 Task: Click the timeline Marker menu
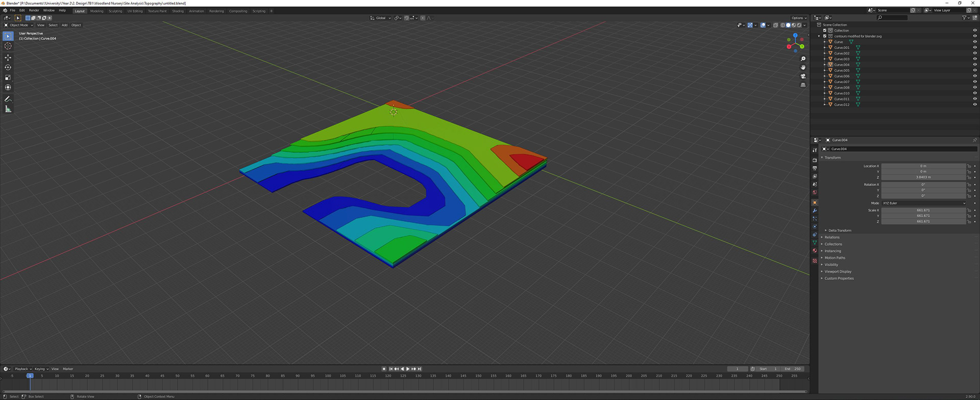68,369
